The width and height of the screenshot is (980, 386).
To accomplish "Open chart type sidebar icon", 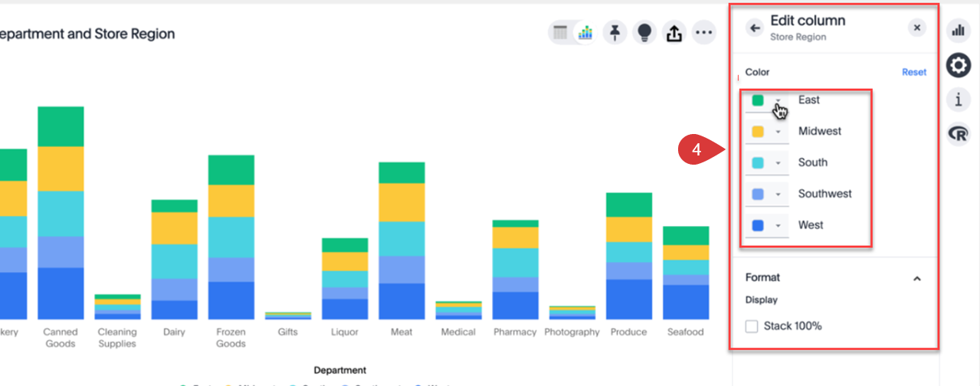I will 958,31.
